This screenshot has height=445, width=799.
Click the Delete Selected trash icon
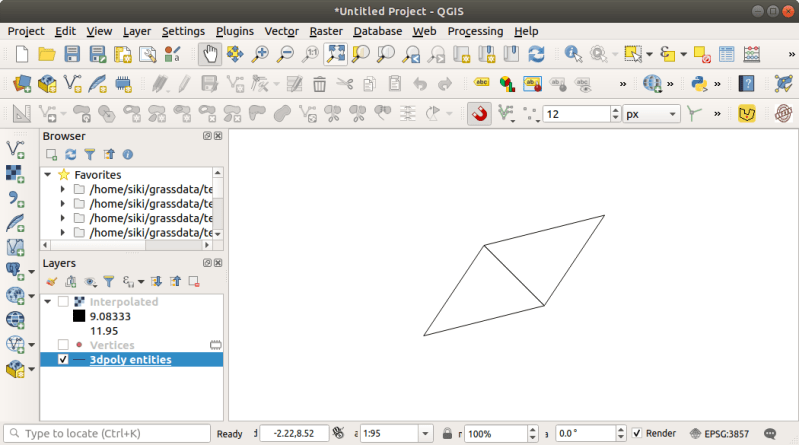[319, 84]
